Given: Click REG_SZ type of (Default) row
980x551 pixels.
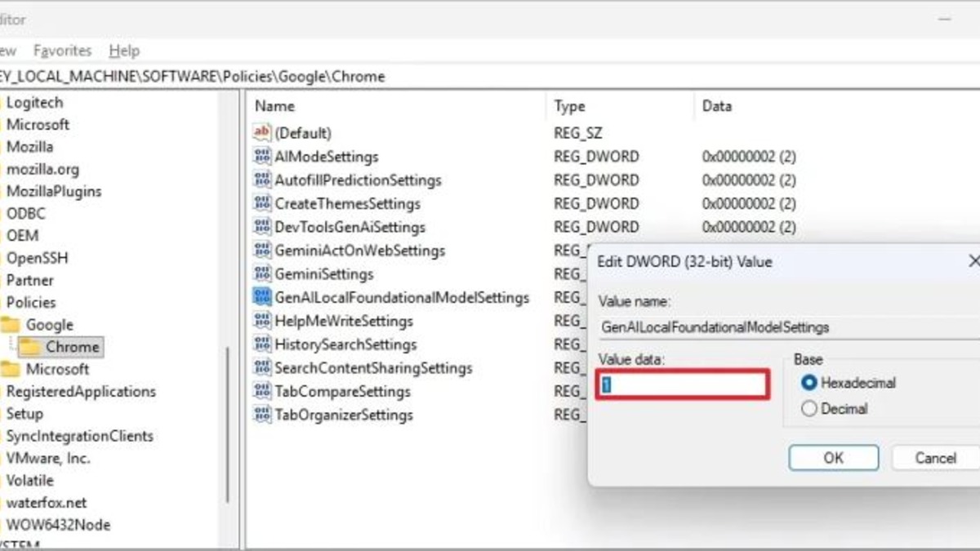Looking at the screenshot, I should point(577,132).
